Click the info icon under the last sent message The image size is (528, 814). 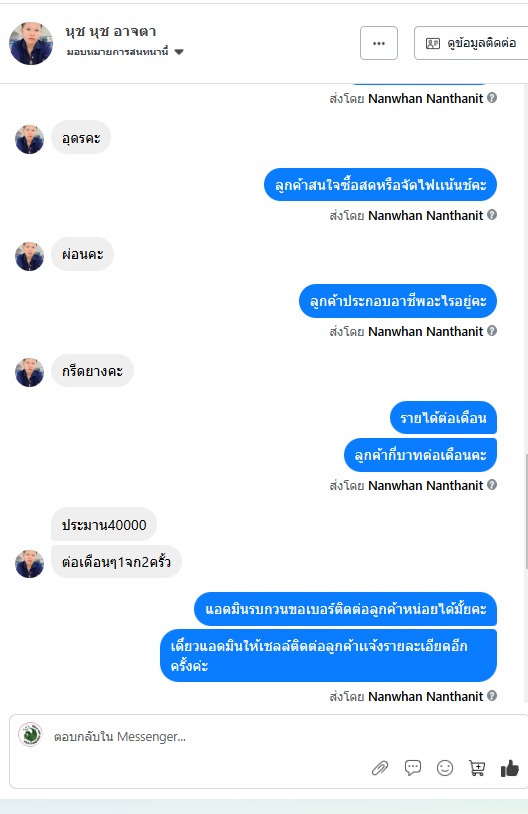[x=492, y=696]
